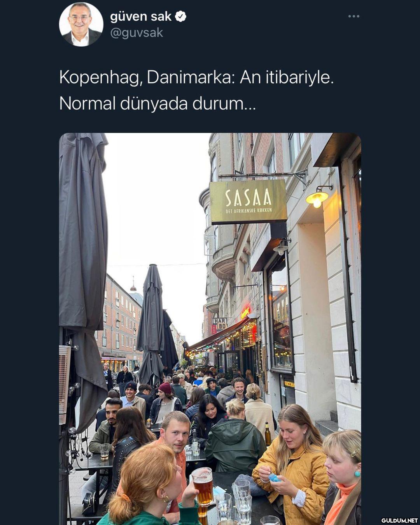
Task: Click the person in the green rain jacket
Action: tap(235, 439)
